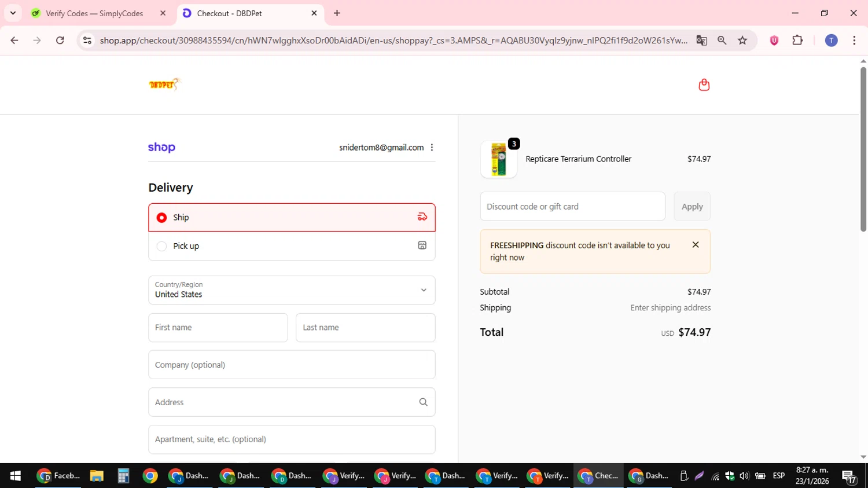
Task: Open a new browser tab
Action: pyautogui.click(x=337, y=13)
